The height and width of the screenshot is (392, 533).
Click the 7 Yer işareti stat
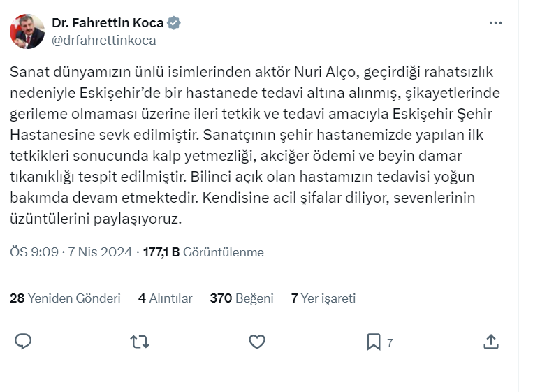click(x=323, y=298)
